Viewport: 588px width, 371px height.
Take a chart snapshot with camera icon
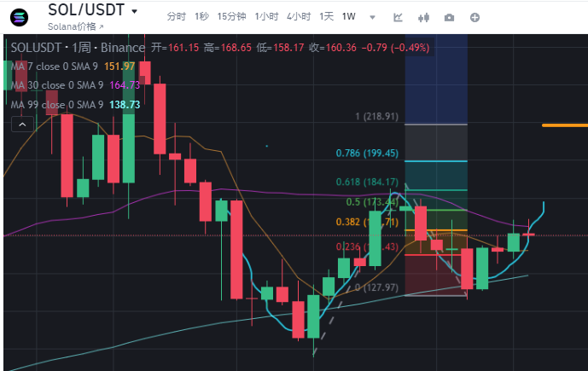(450, 17)
